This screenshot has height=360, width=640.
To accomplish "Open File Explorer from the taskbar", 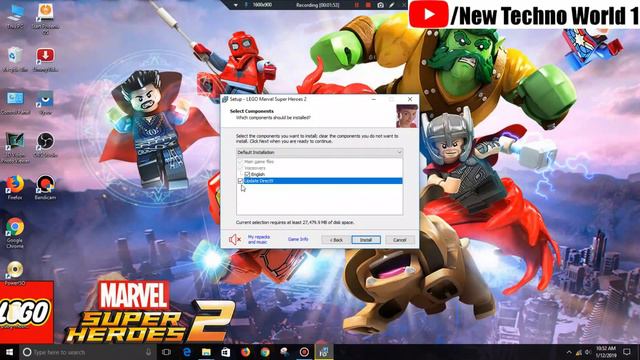I will click(x=206, y=352).
